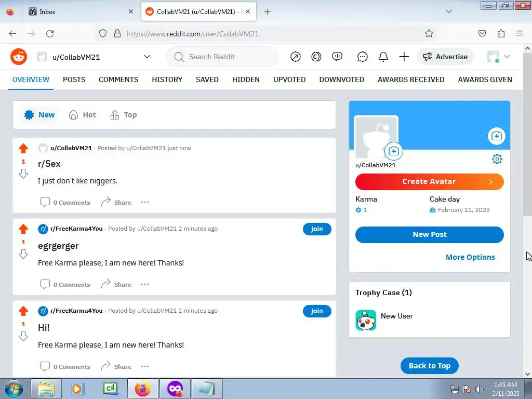Open a new browser tab
The image size is (532, 399).
(268, 11)
